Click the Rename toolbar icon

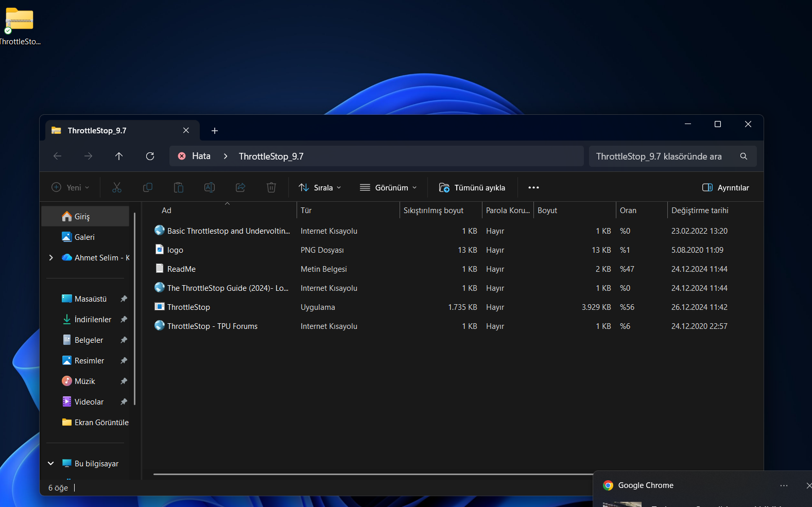point(210,187)
